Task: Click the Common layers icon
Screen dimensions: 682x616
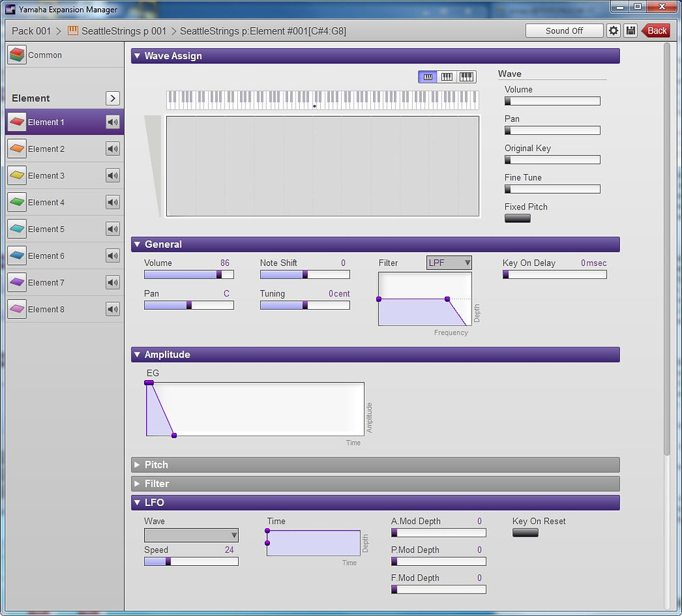Action: click(x=17, y=55)
